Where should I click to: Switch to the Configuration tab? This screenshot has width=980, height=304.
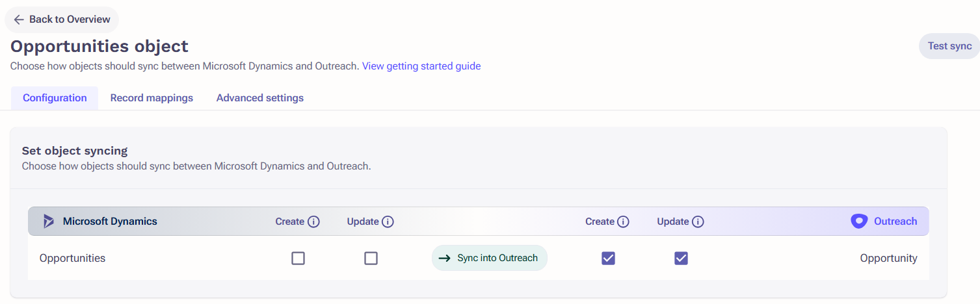tap(55, 98)
